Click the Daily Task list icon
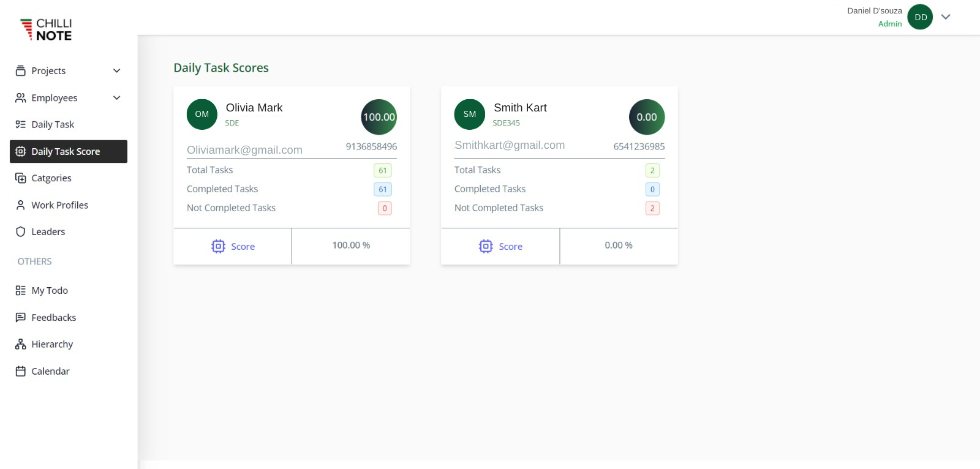The height and width of the screenshot is (469, 980). pos(20,124)
